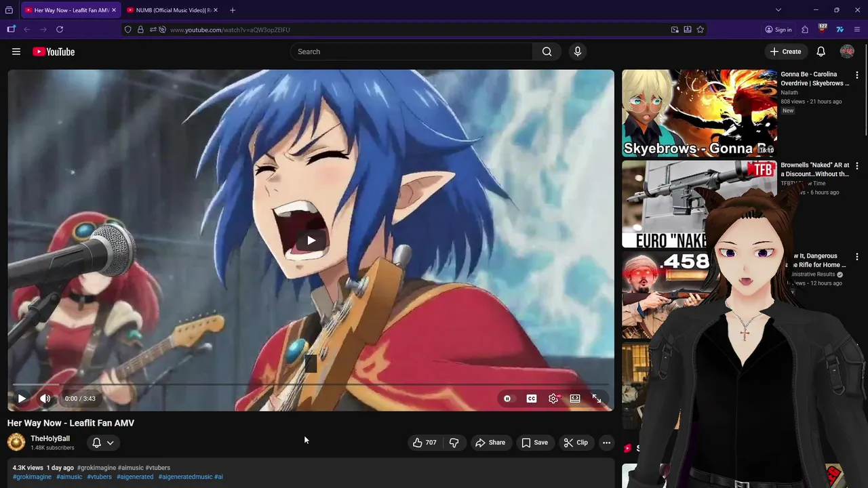Open the account avatar menu

847,52
